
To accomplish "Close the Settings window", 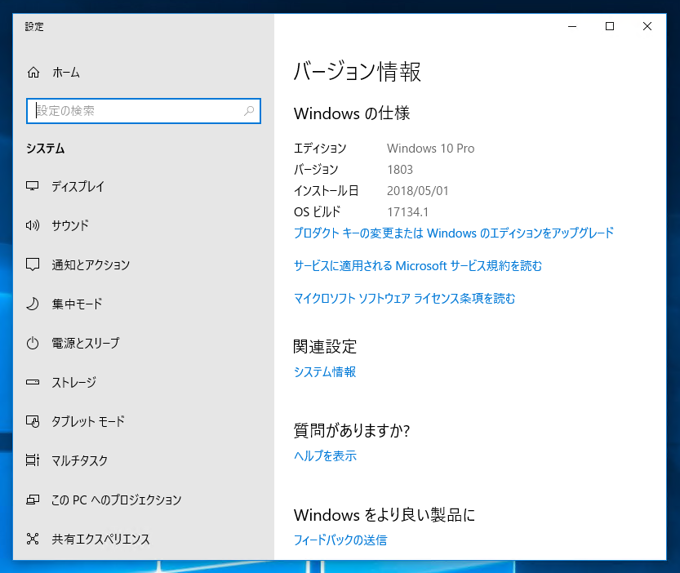I will (x=647, y=26).
